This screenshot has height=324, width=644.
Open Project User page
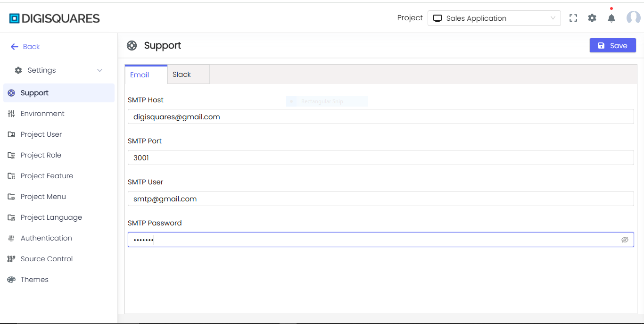tap(41, 134)
